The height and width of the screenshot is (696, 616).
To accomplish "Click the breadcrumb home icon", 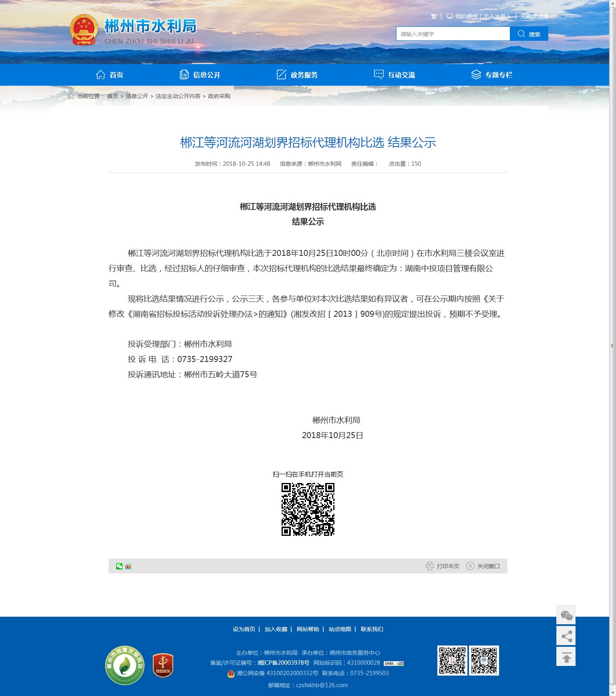I will click(71, 96).
